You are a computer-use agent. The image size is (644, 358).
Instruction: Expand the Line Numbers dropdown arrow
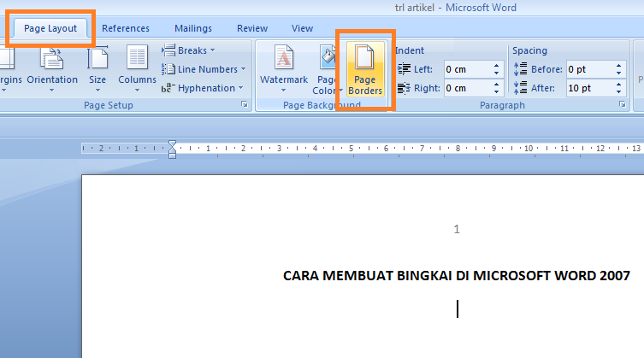point(243,69)
